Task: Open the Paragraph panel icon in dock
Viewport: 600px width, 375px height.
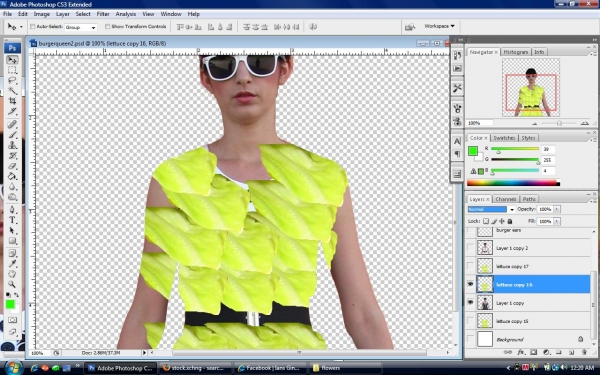Action: click(457, 153)
